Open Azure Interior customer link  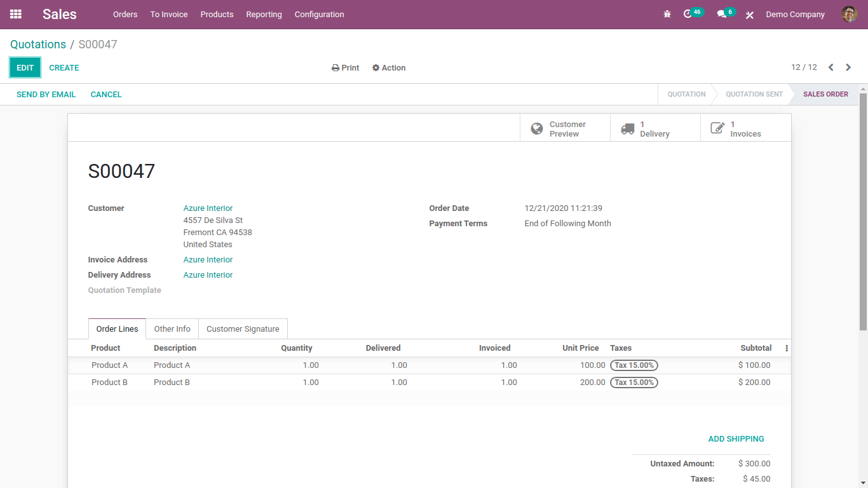(208, 208)
